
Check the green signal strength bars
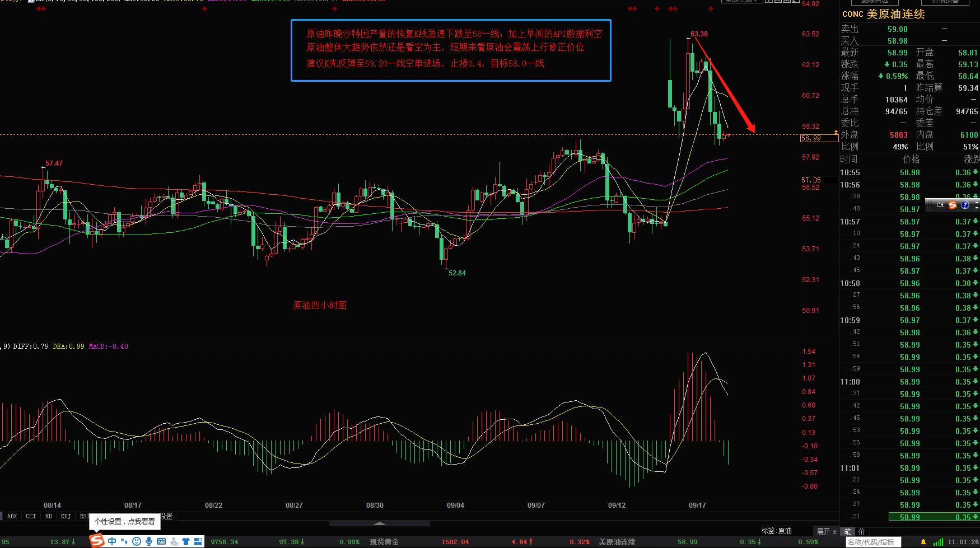(939, 542)
